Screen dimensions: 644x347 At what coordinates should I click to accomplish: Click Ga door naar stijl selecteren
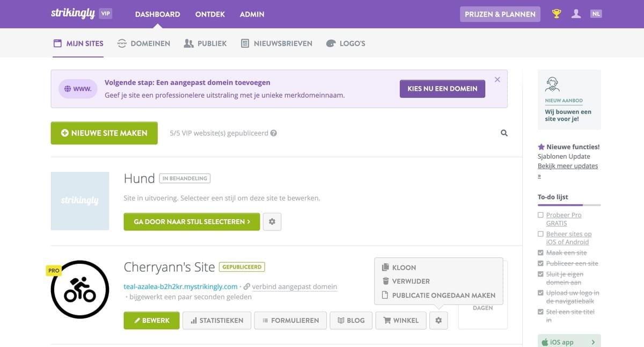(x=192, y=221)
